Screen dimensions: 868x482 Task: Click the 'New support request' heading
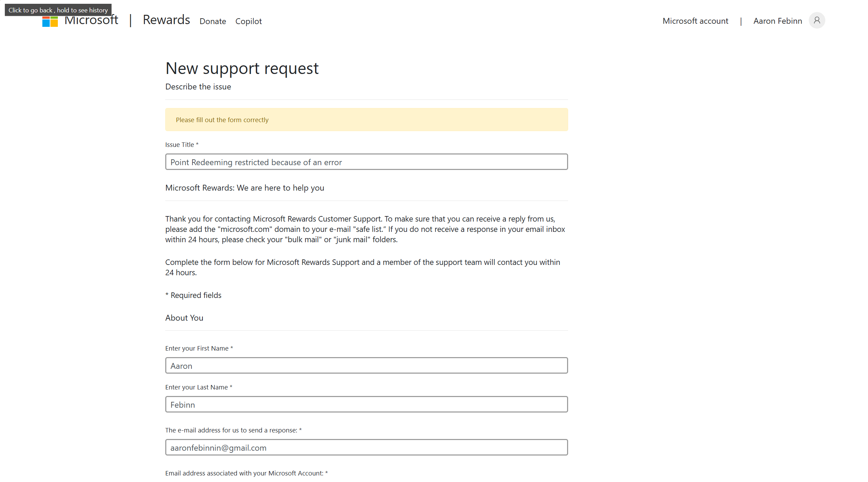tap(242, 68)
